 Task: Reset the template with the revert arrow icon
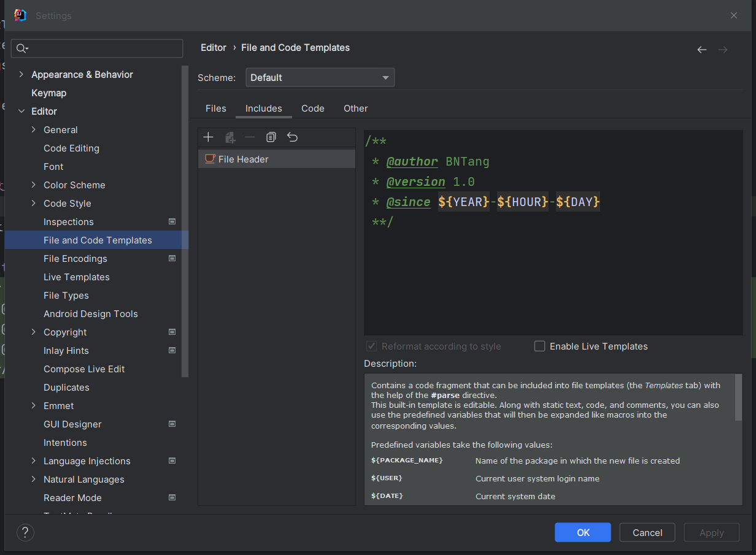click(x=291, y=137)
